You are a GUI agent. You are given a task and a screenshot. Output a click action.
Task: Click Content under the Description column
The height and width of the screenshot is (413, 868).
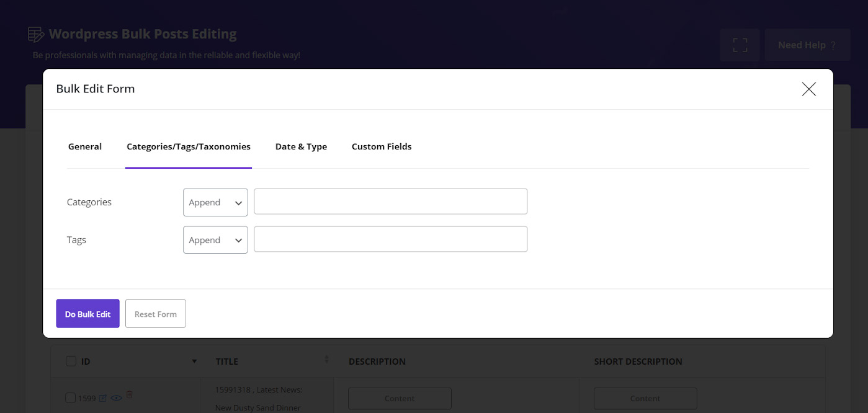pos(399,398)
